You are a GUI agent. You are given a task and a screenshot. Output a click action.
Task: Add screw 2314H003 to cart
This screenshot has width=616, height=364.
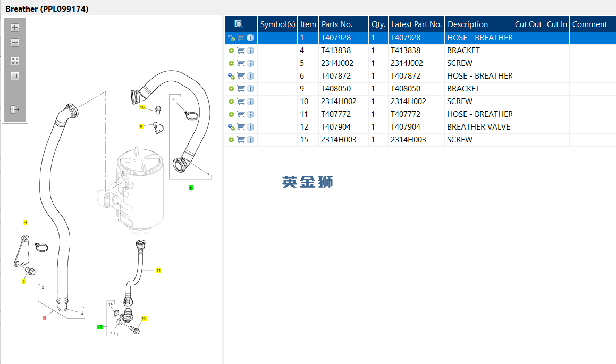(x=241, y=140)
